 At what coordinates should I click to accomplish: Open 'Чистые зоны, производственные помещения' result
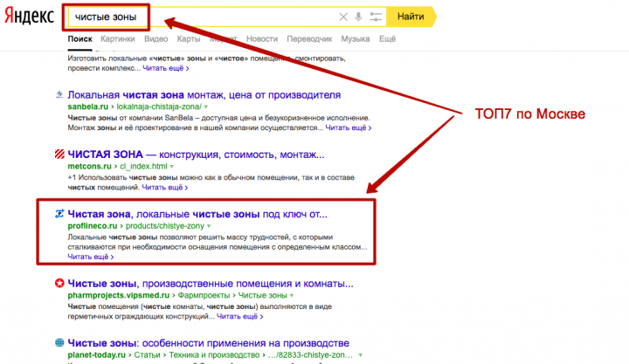point(211,284)
